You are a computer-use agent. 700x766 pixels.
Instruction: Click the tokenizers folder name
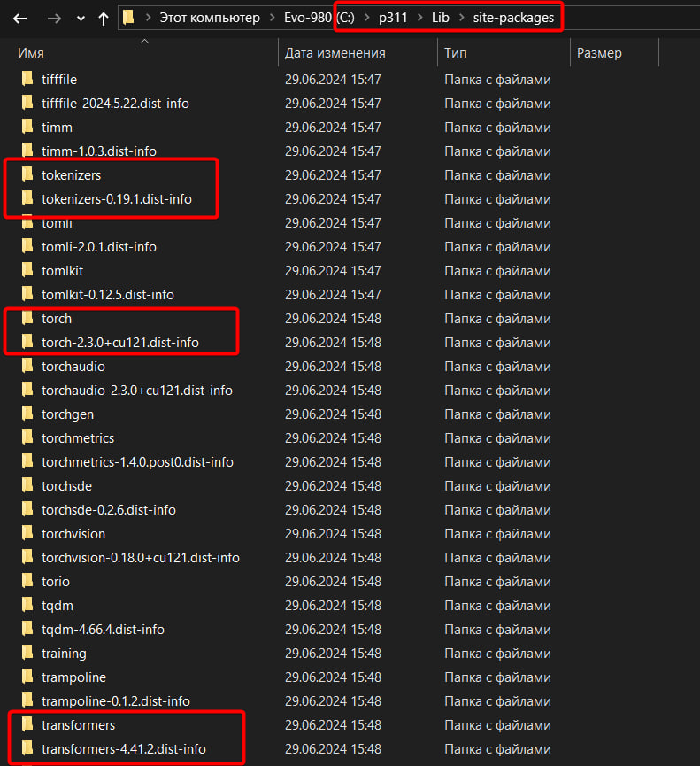(x=72, y=174)
